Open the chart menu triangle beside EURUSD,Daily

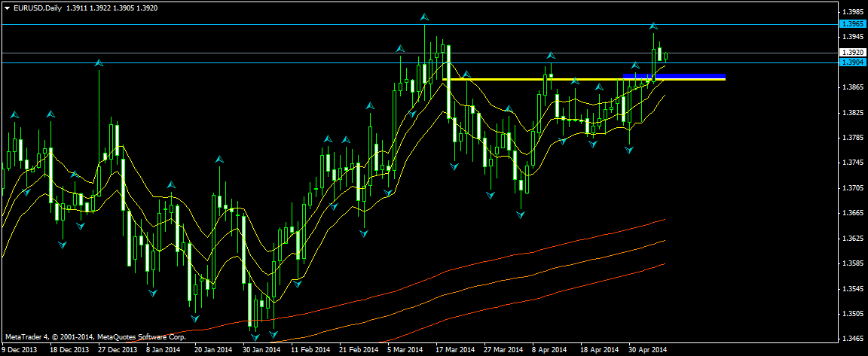click(7, 9)
